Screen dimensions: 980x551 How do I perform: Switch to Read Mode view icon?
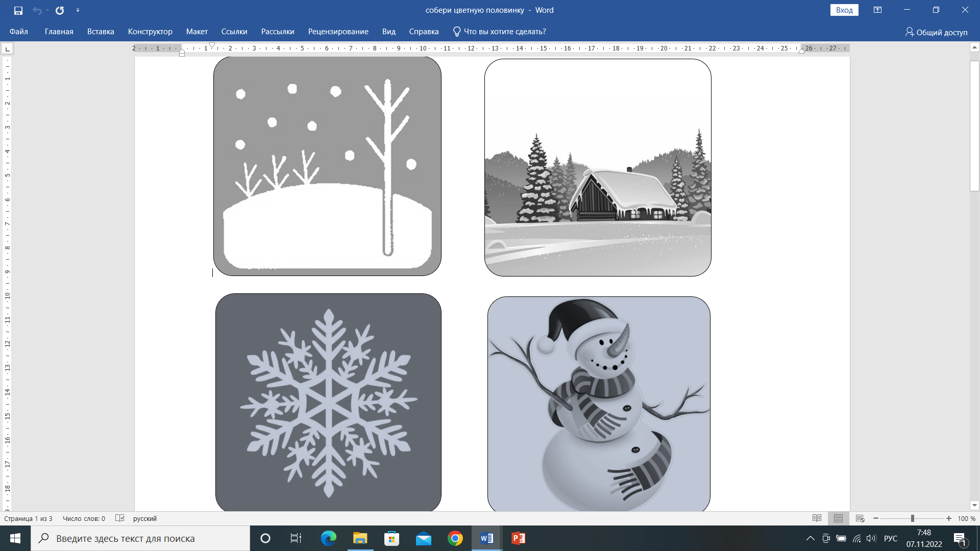click(817, 518)
